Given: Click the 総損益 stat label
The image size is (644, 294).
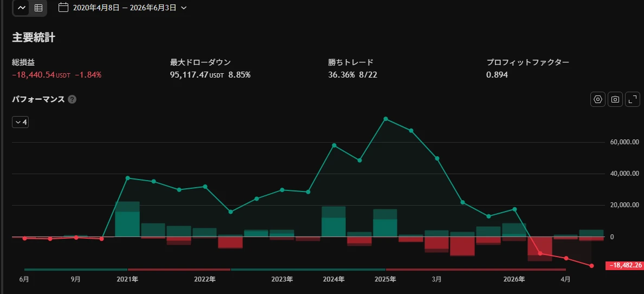Looking at the screenshot, I should [23, 62].
